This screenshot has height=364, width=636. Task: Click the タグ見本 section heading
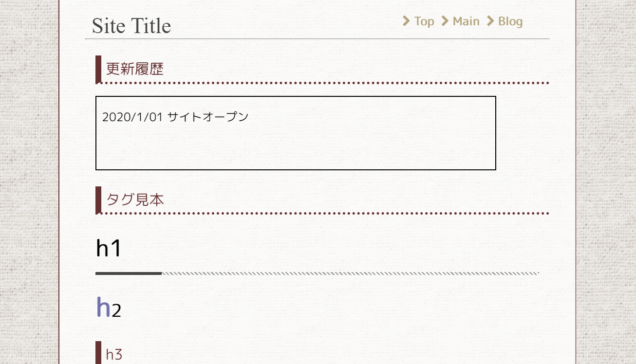pos(135,200)
